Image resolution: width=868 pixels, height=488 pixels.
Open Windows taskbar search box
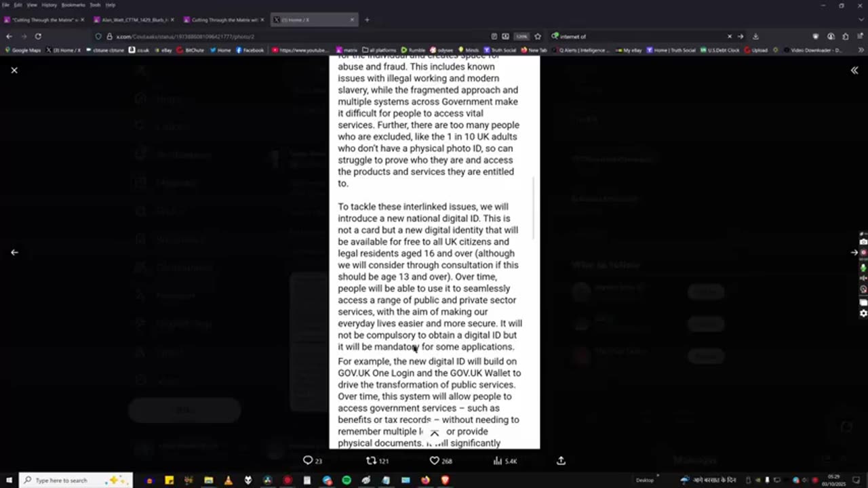click(76, 481)
